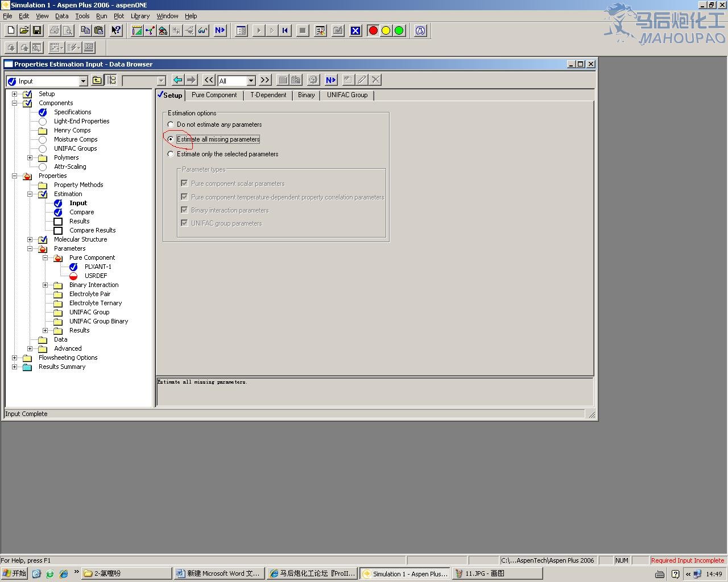Open the Plot menu
Image resolution: width=728 pixels, height=582 pixels.
[x=119, y=16]
